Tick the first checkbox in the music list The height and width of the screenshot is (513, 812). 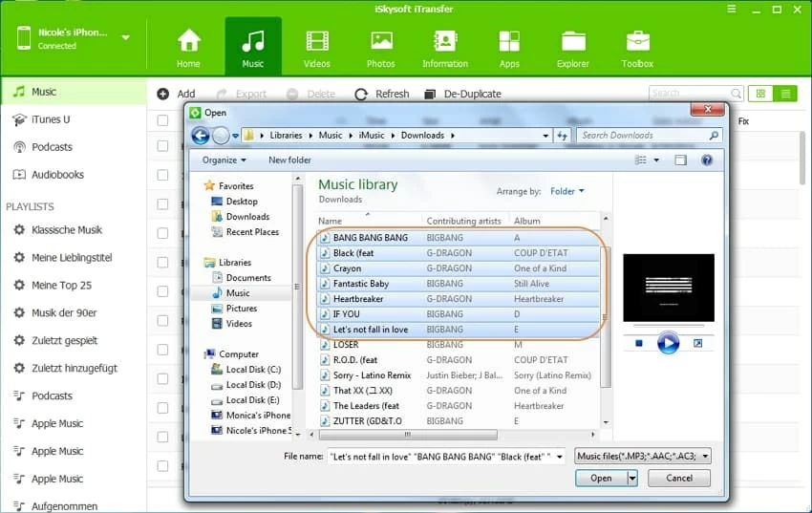(162, 120)
